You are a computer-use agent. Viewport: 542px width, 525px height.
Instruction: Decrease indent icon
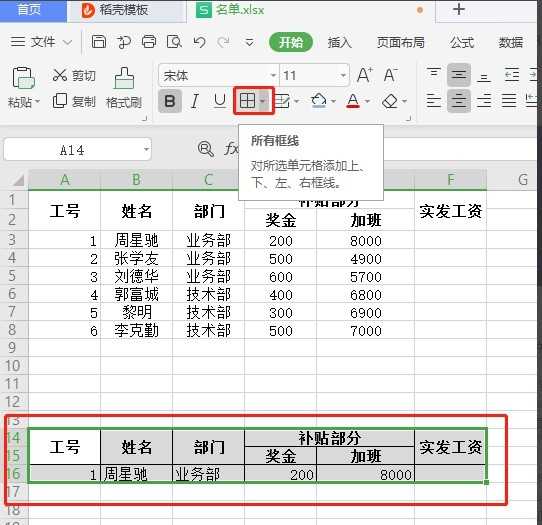click(x=512, y=75)
